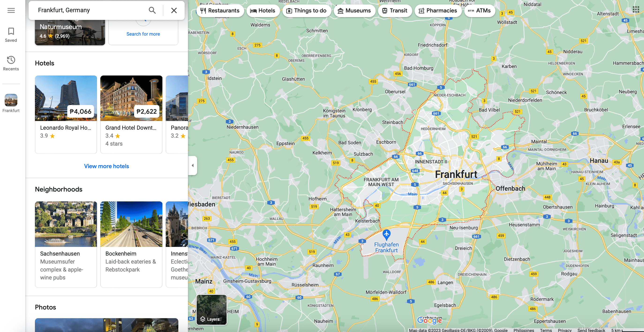
Task: Collapse the side panel arrow
Action: click(192, 165)
